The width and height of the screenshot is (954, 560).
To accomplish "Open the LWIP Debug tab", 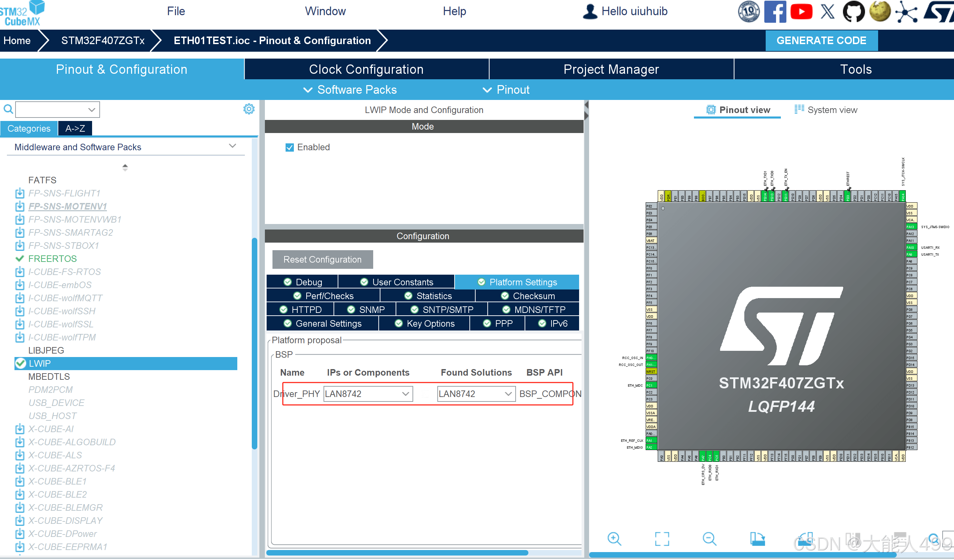I will click(302, 282).
